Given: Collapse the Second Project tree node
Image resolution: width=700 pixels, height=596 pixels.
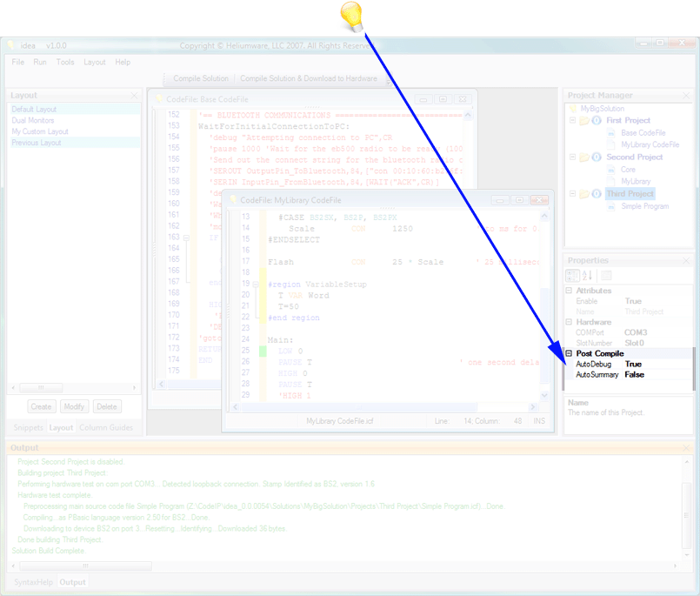Looking at the screenshot, I should tap(572, 157).
